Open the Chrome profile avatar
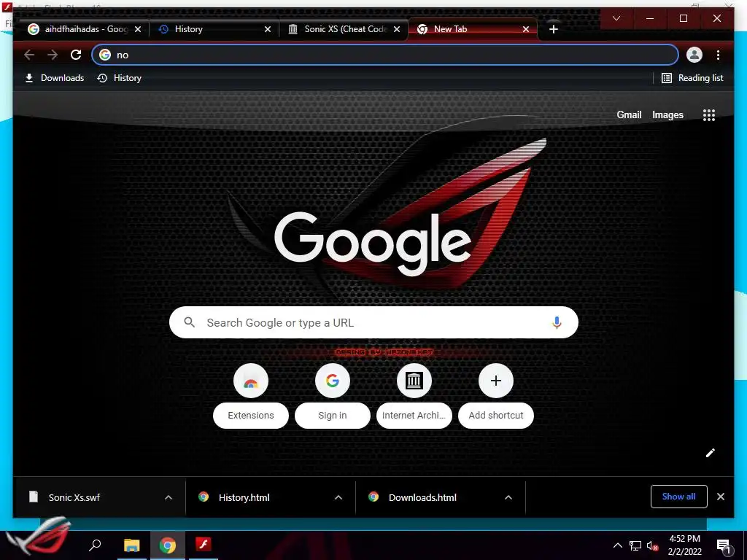Screen dimensions: 747x560 (694, 55)
